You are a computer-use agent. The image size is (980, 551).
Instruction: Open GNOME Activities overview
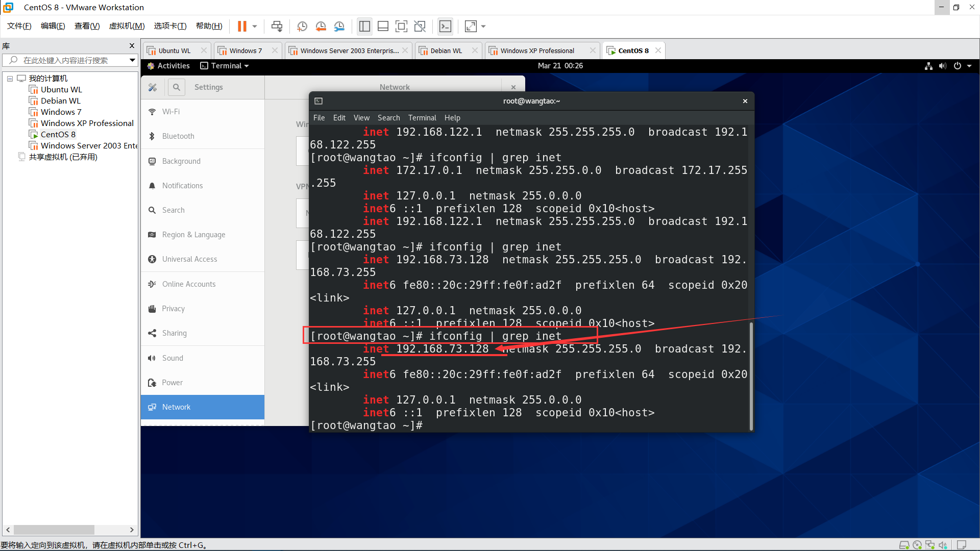tap(168, 66)
